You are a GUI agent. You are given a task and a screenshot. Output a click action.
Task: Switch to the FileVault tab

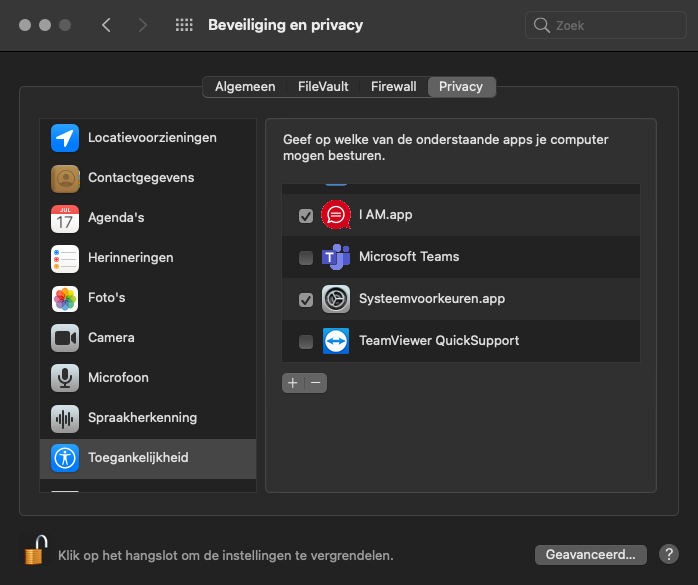click(x=323, y=87)
